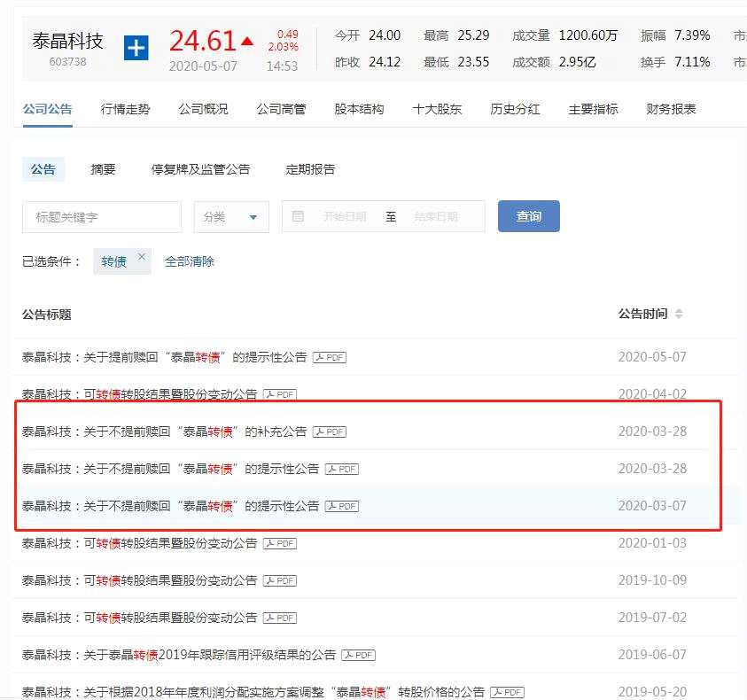747x700 pixels.
Task: Open 可转债转股结果 announcement from 2020-01-03
Action: tap(139, 543)
